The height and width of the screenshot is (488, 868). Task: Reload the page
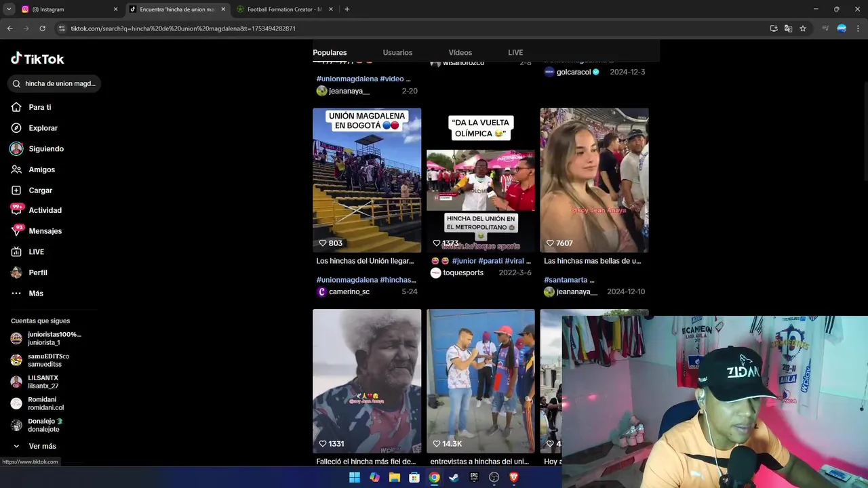pyautogui.click(x=42, y=28)
